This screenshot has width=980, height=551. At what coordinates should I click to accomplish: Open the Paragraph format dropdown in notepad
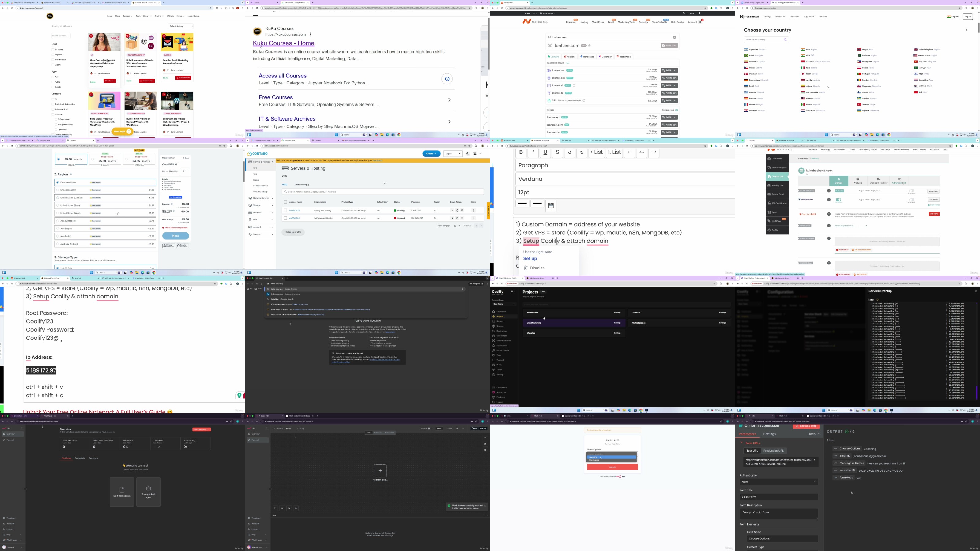click(625, 165)
